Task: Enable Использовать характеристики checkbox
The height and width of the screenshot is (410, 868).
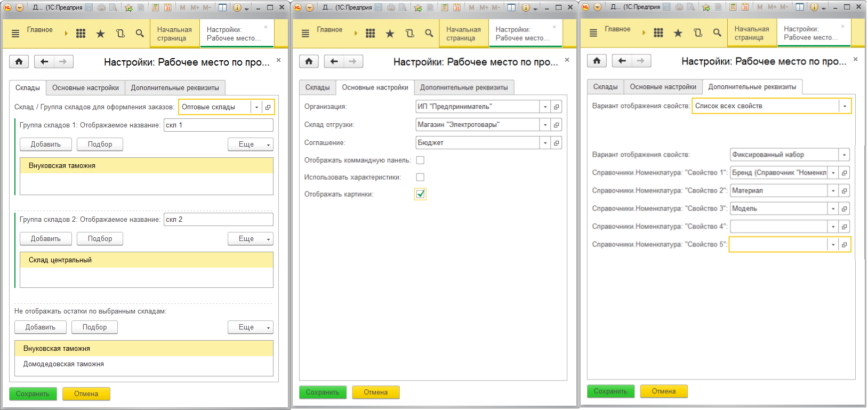Action: pos(420,177)
